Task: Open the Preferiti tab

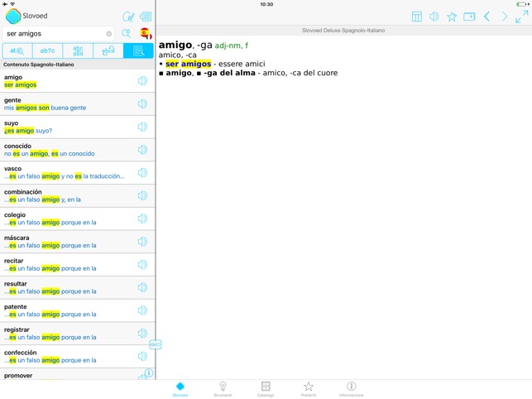Action: 308,389
